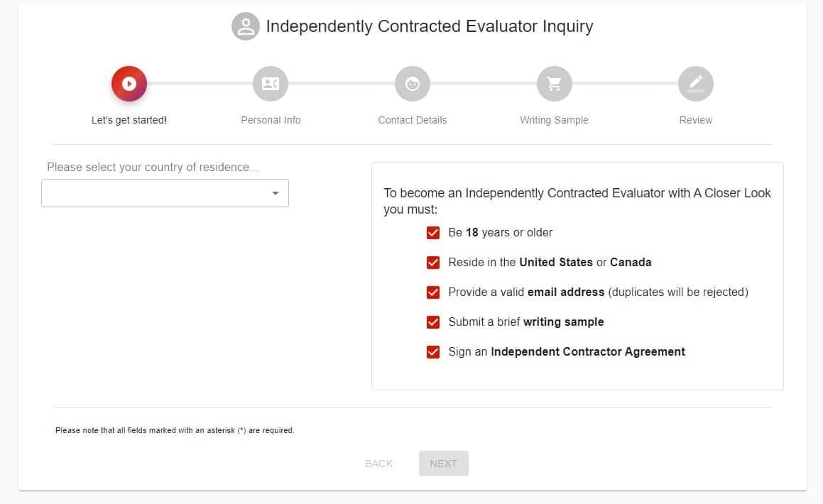Select the Personal Info step icon

(x=271, y=84)
